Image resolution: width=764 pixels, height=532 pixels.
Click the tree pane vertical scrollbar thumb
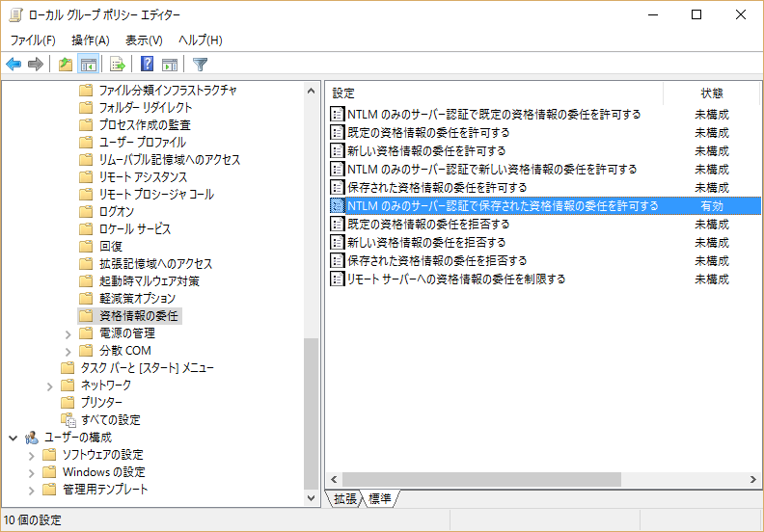(311, 412)
